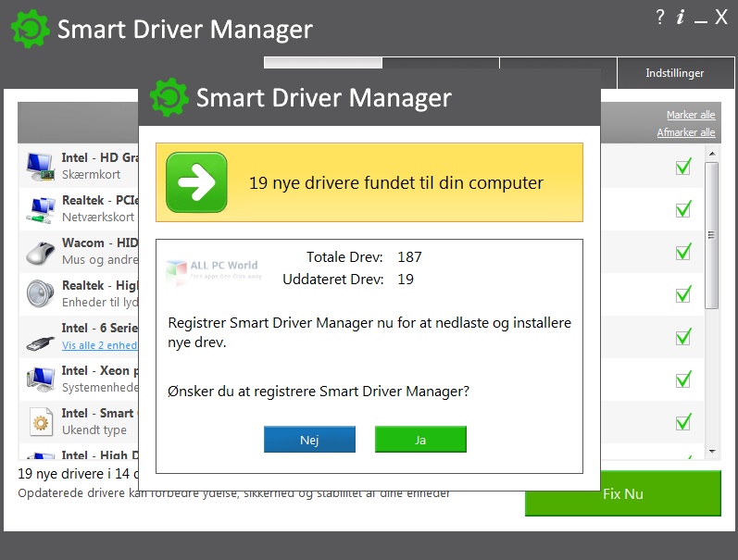Minimize the Smart Driver Manager window
The width and height of the screenshot is (738, 560).
(x=700, y=20)
